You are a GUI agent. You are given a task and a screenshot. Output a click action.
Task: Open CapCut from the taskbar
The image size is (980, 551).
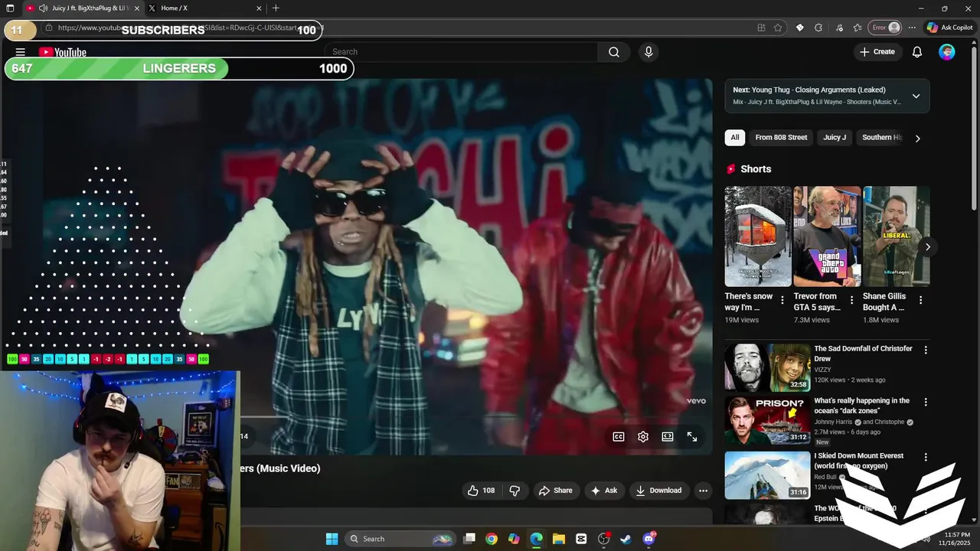click(x=581, y=539)
